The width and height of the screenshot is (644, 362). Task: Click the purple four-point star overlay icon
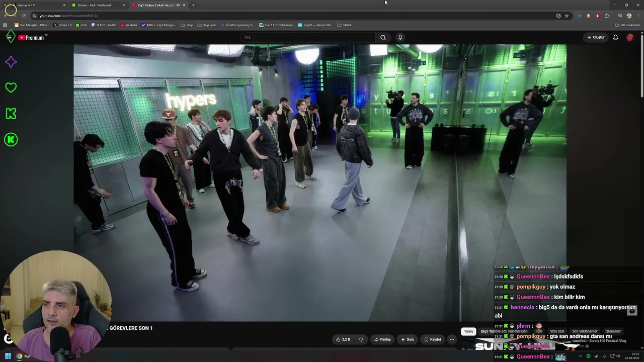[11, 62]
